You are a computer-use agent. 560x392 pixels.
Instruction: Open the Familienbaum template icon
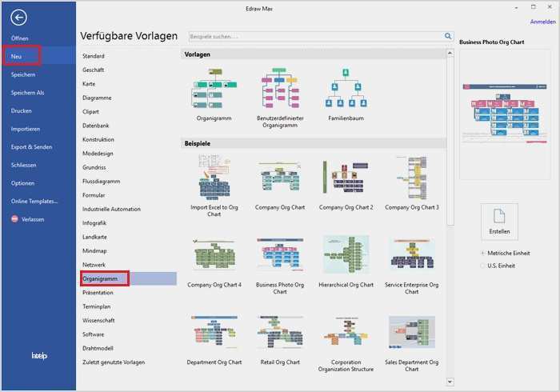pyautogui.click(x=346, y=88)
